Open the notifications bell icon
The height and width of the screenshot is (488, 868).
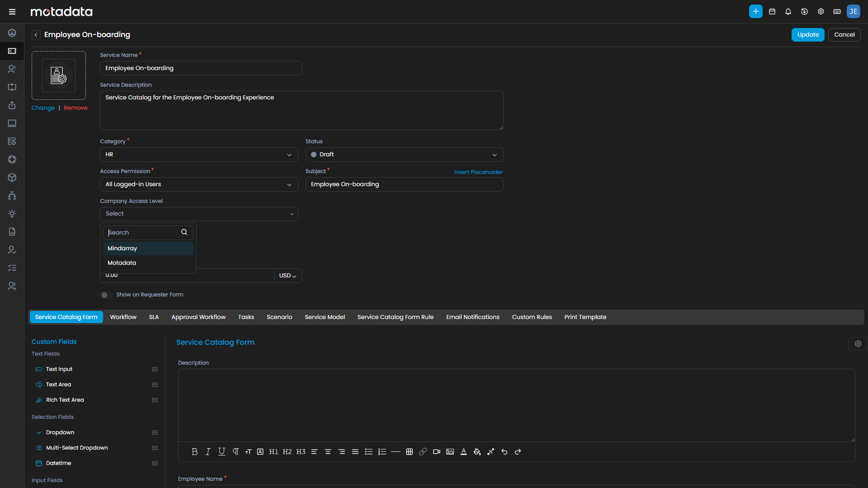(788, 11)
